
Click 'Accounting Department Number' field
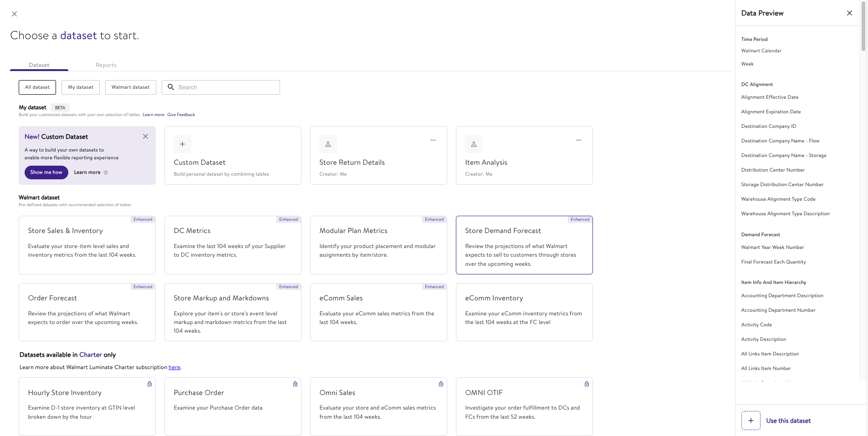[x=778, y=310]
